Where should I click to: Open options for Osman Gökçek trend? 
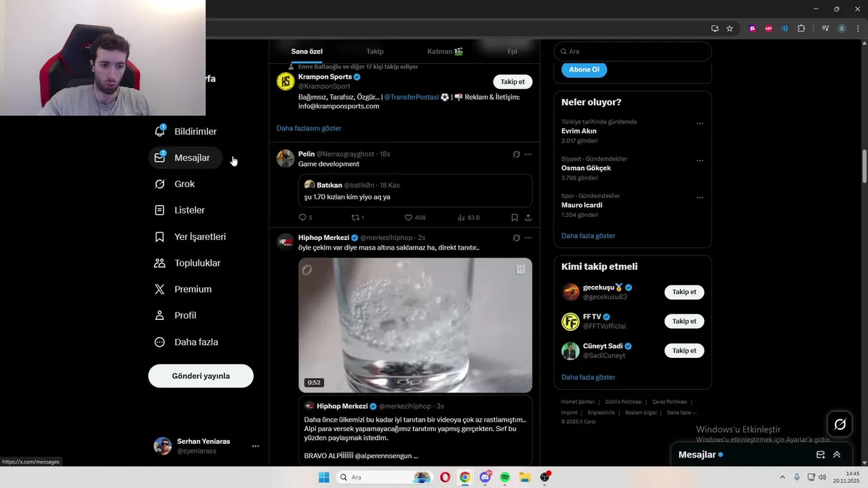pyautogui.click(x=700, y=161)
